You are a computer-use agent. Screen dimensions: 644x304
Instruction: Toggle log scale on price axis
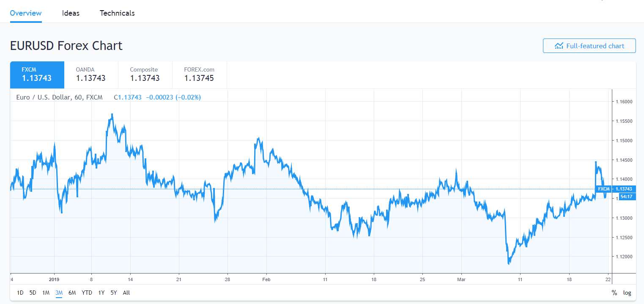pos(627,293)
